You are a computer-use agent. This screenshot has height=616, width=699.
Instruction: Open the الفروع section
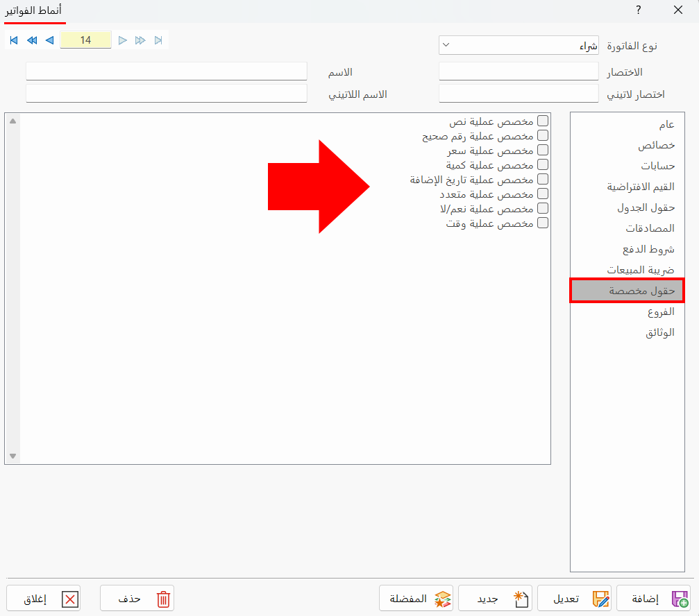click(x=628, y=311)
